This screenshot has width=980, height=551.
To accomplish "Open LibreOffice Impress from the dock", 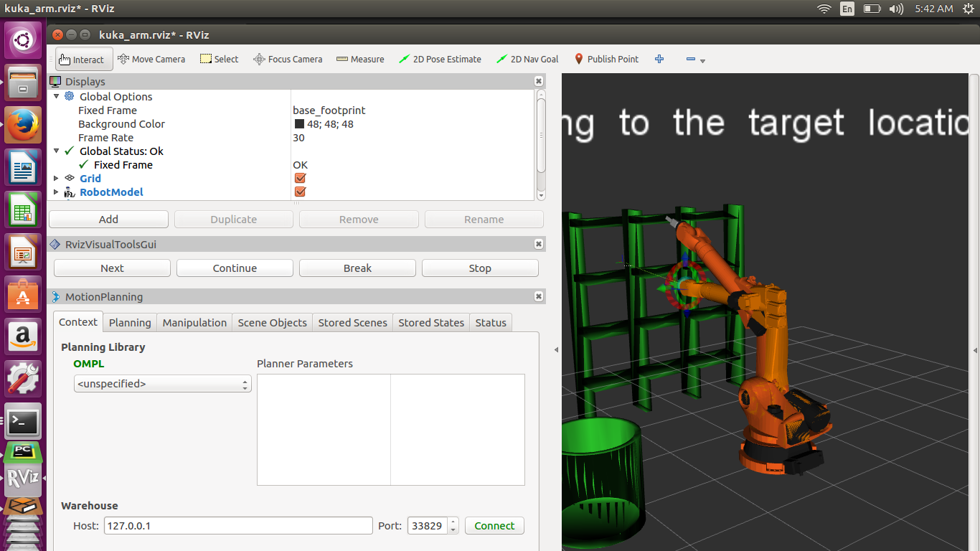I will pos(24,252).
